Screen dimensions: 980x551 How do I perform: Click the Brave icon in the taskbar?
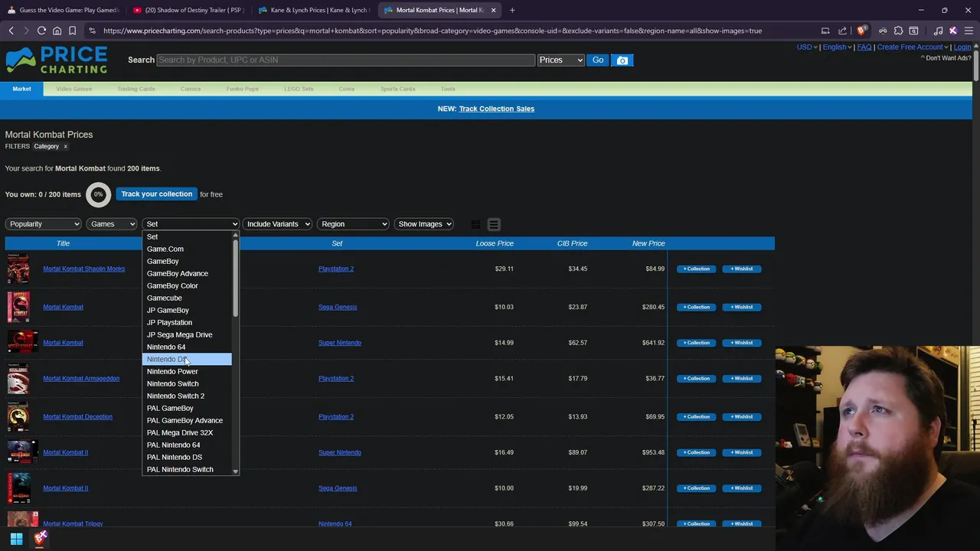41,539
